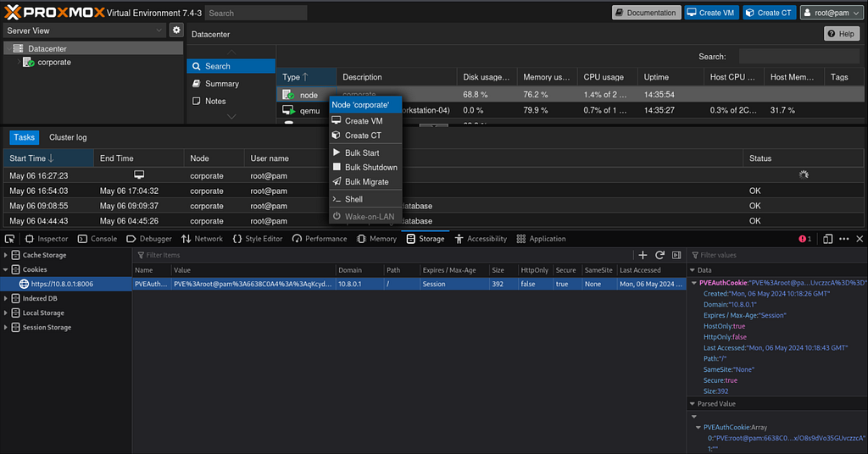The image size is (868, 454).
Task: Sort by Uptime column header
Action: coord(670,77)
